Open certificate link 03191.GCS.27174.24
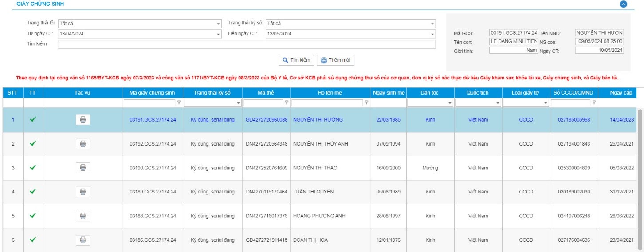Screen dimensions: 644x252 [153, 120]
